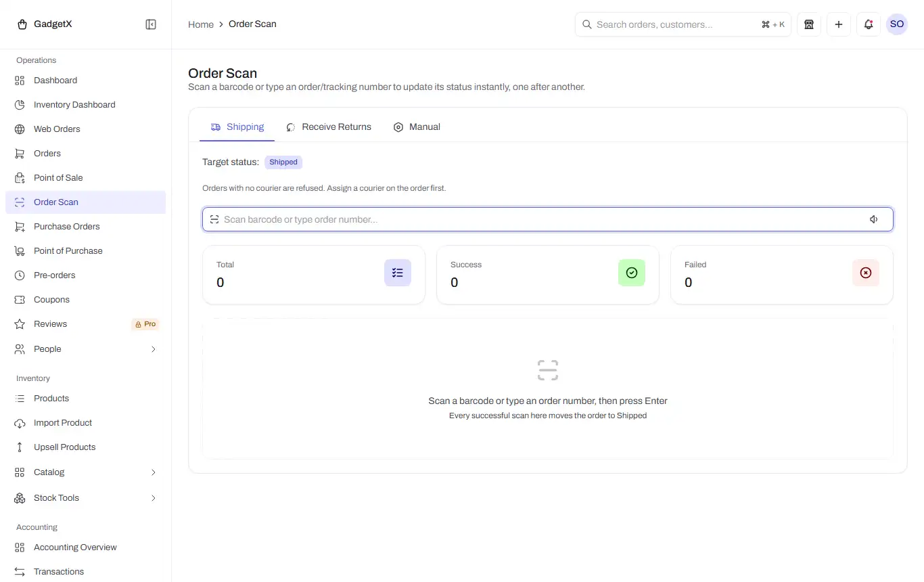This screenshot has height=582, width=924.
Task: Open Point of Sale
Action: [85, 178]
